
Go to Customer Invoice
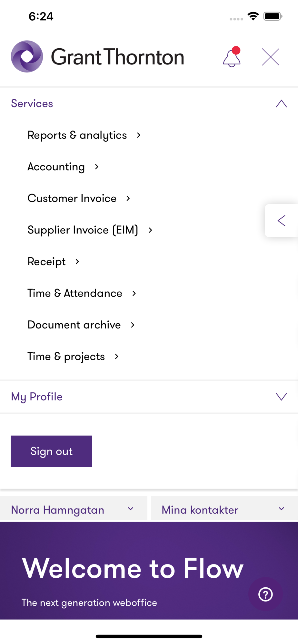[x=72, y=198]
